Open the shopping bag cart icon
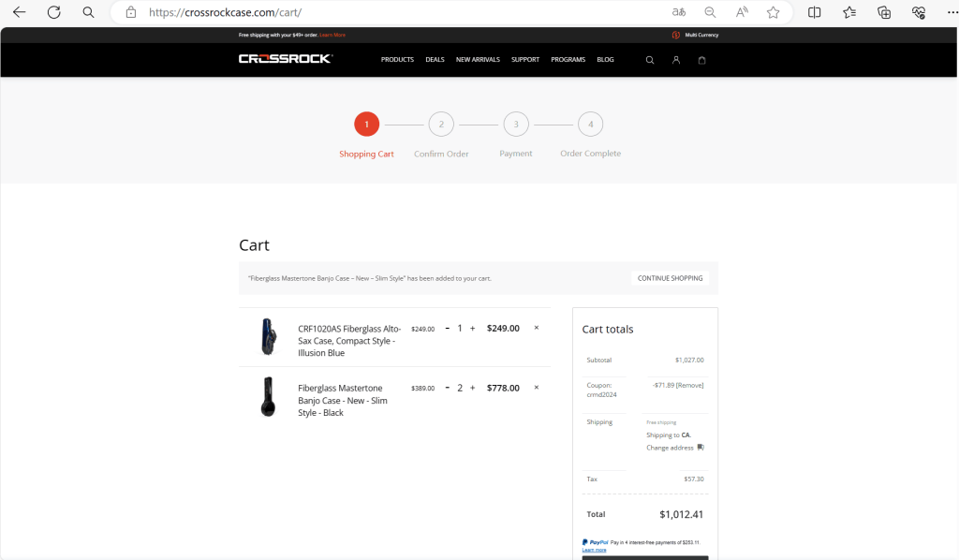Image resolution: width=959 pixels, height=560 pixels. pos(701,60)
